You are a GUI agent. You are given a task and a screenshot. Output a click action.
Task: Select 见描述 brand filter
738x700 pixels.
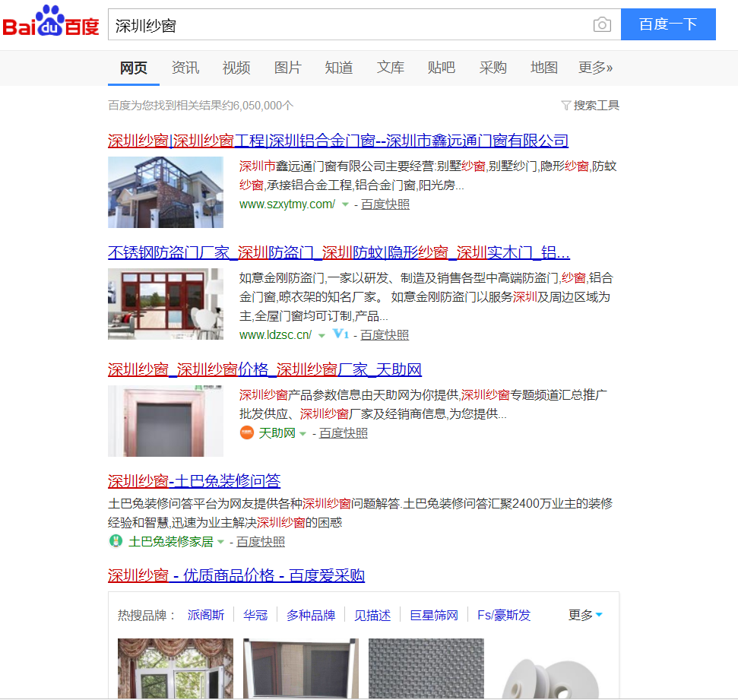point(372,616)
